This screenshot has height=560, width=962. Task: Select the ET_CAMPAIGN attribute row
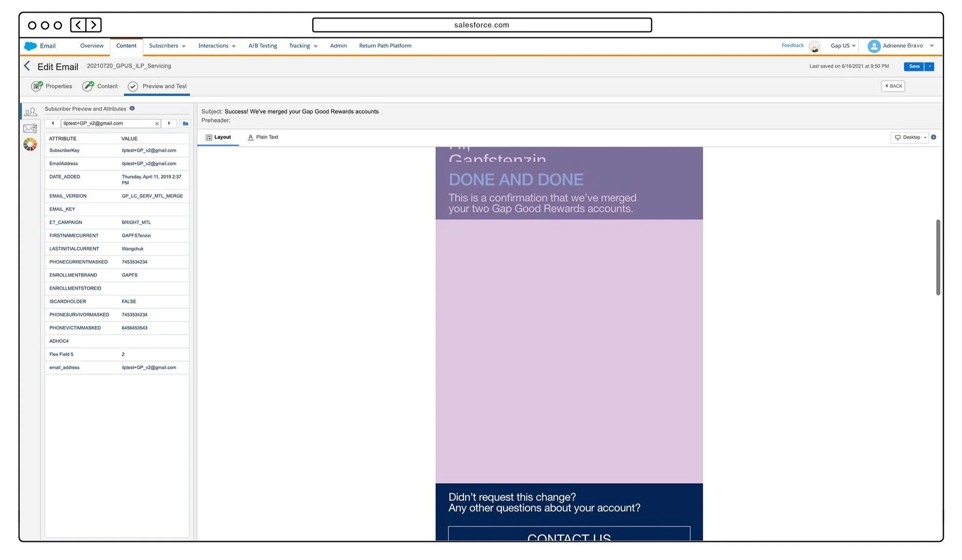(x=117, y=222)
